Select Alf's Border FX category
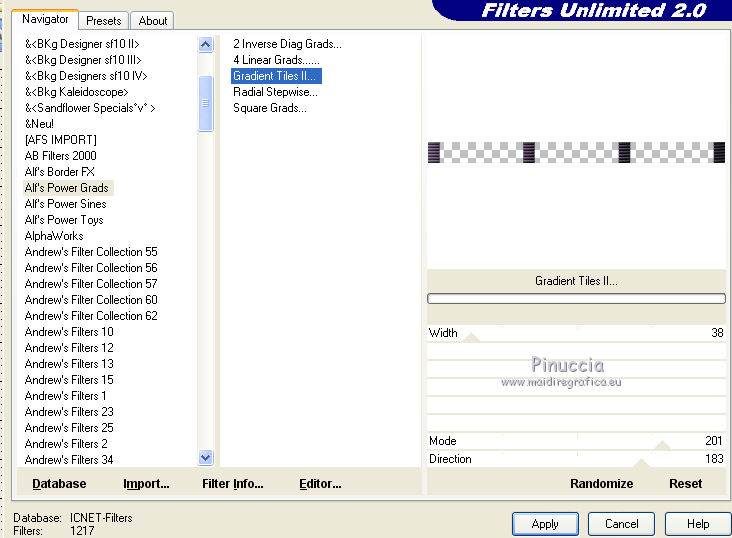 pos(60,172)
